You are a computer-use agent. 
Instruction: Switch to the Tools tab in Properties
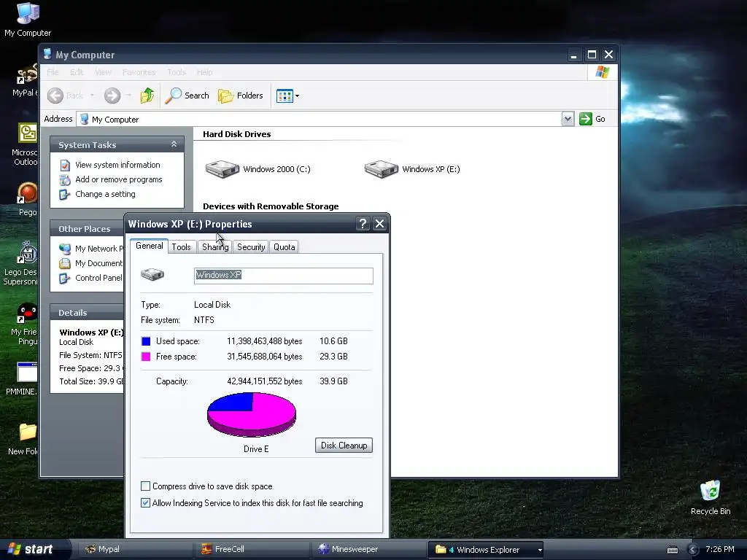coord(181,247)
